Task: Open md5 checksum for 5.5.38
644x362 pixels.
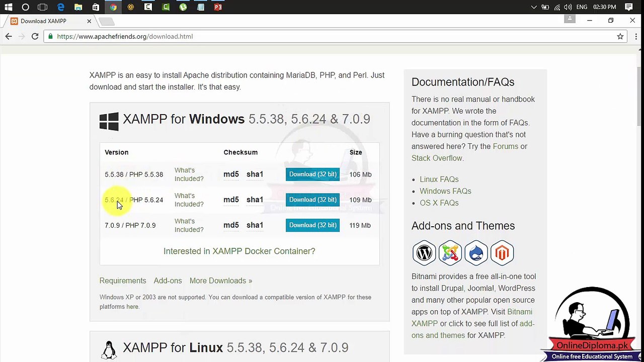Action: click(x=231, y=174)
